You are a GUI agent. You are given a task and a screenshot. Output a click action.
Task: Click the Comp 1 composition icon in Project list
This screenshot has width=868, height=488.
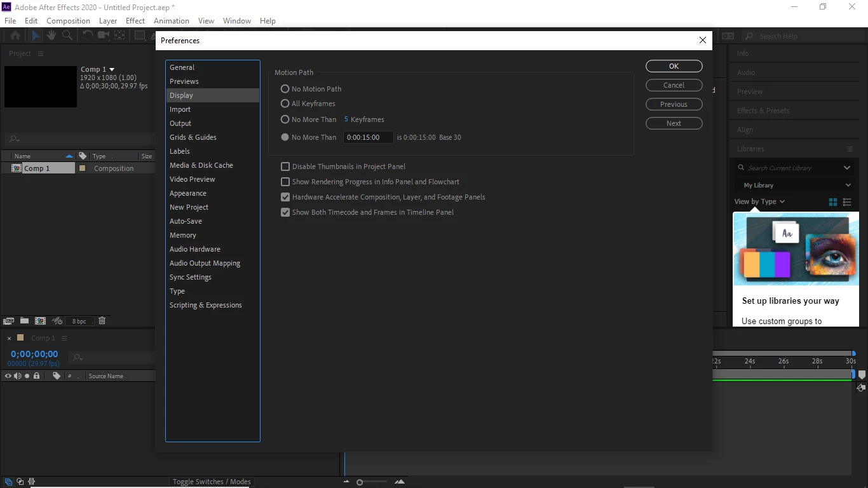coord(17,168)
